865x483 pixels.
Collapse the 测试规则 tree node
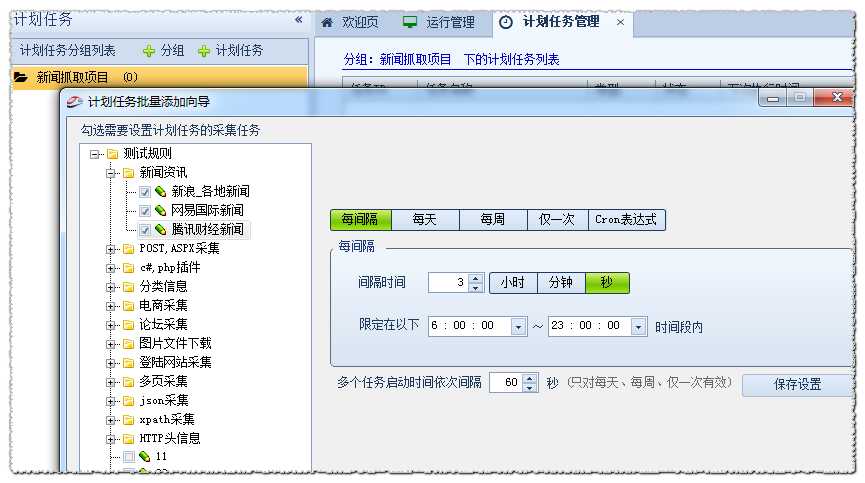pos(94,154)
